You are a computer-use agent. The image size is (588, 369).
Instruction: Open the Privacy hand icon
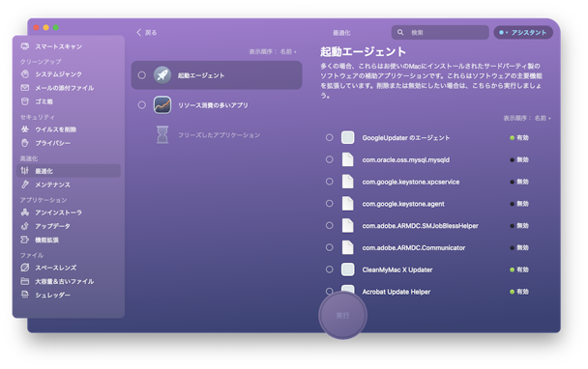click(25, 143)
